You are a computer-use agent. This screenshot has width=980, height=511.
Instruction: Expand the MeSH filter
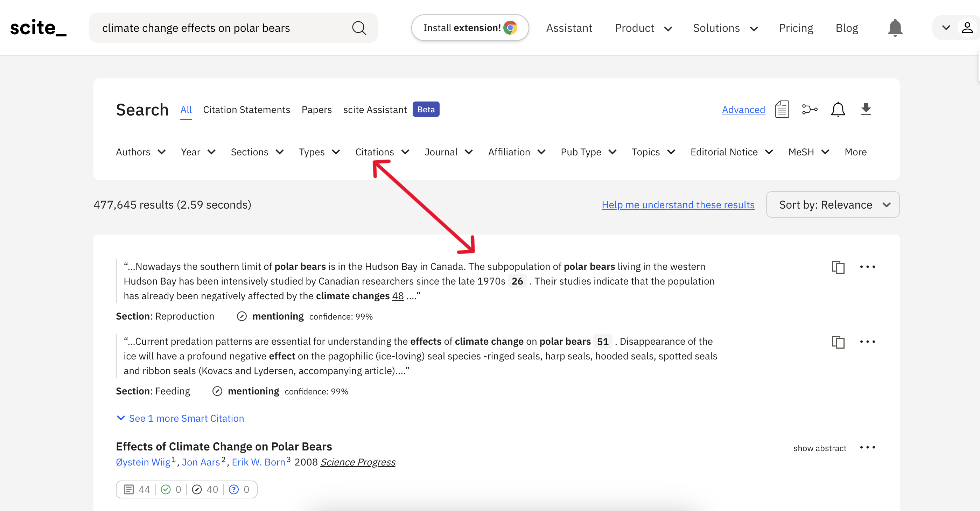coord(808,152)
